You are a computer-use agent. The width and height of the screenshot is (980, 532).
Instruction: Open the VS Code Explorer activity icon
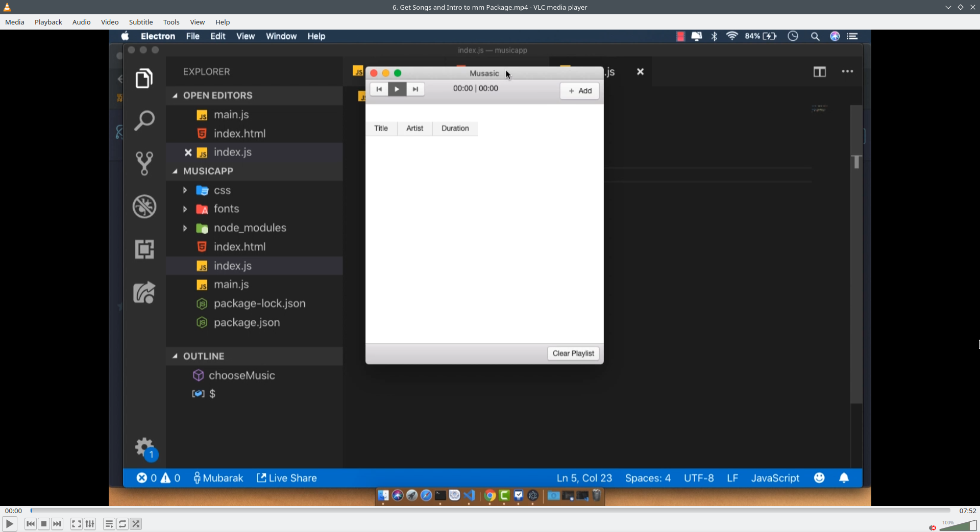click(144, 79)
